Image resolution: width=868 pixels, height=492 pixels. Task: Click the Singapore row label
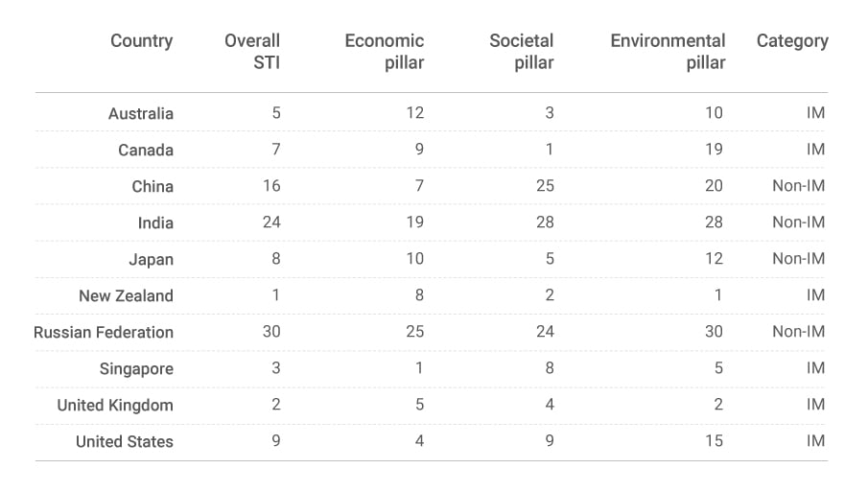pos(136,368)
